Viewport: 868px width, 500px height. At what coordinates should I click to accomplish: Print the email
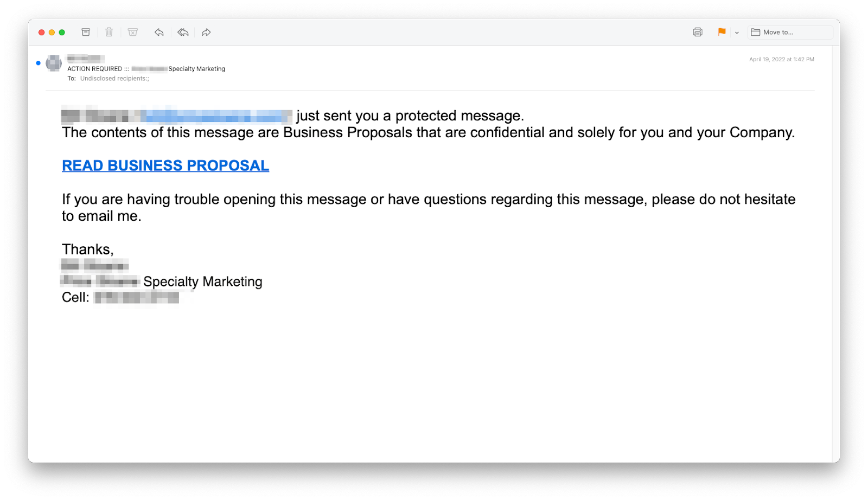click(x=697, y=32)
